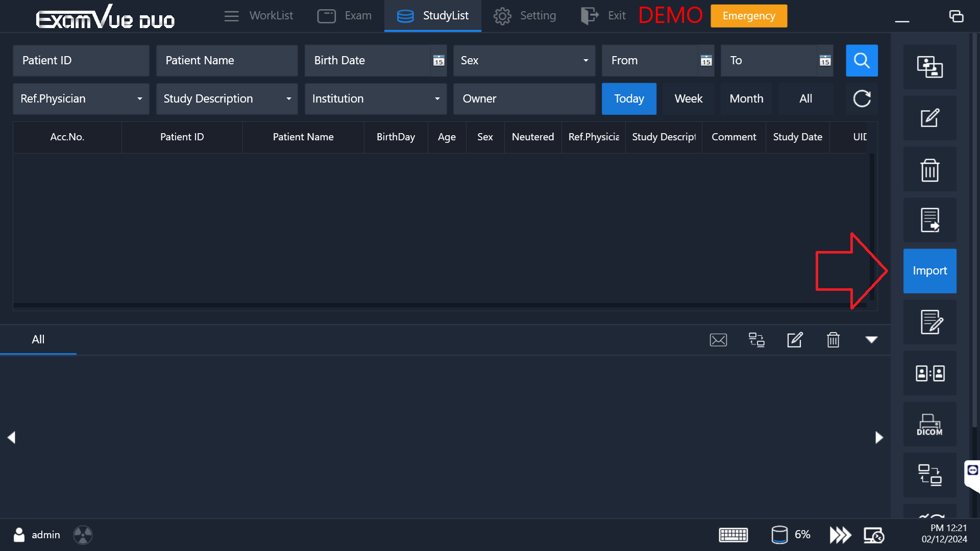980x551 pixels.
Task: Click the DICOM print icon
Action: (929, 424)
